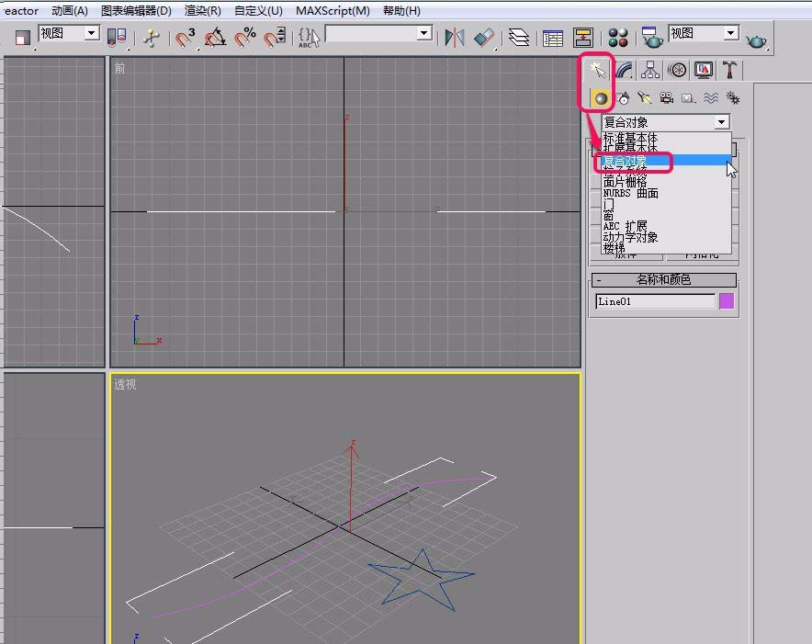Screen dimensions: 812x644
Task: Choose 扩展基本体 from the dropdown list
Action: [x=630, y=148]
